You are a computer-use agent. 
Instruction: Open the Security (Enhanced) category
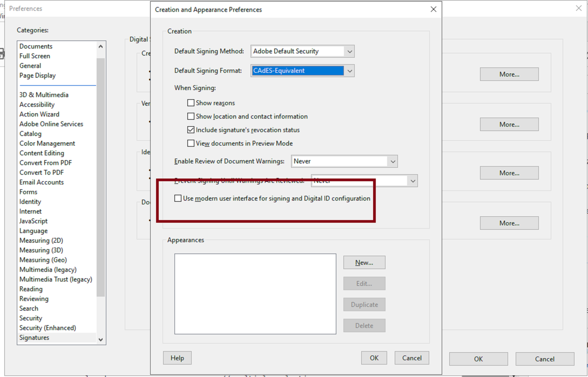(48, 328)
